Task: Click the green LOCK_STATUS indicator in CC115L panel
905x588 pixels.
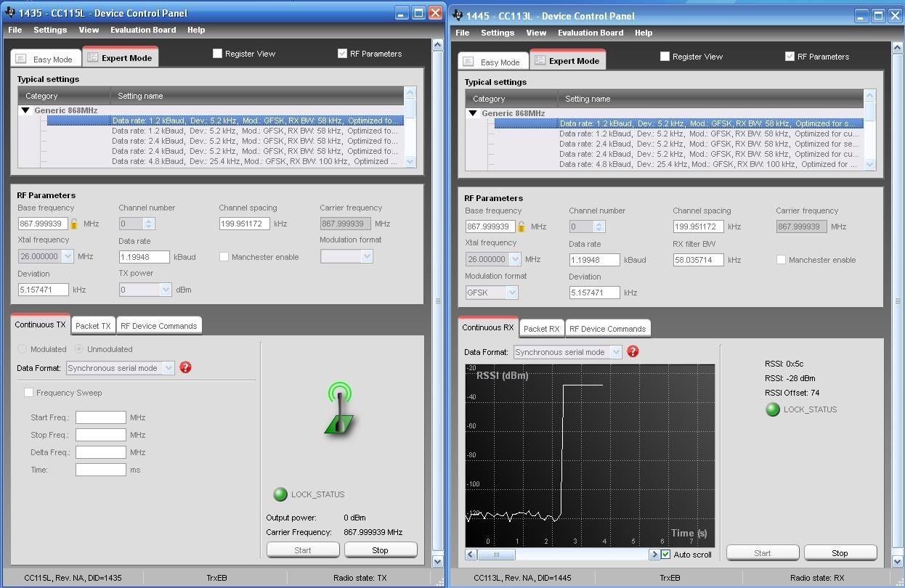Action: 280,494
